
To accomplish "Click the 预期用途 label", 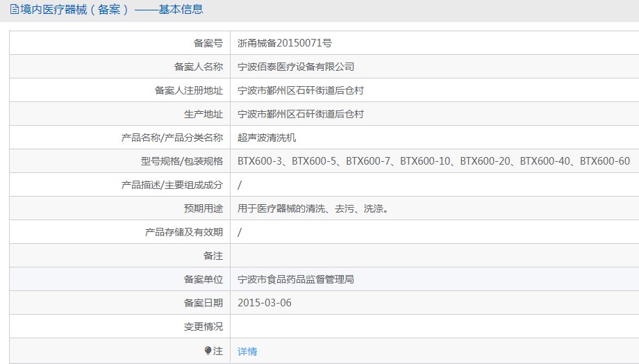I will coord(204,208).
